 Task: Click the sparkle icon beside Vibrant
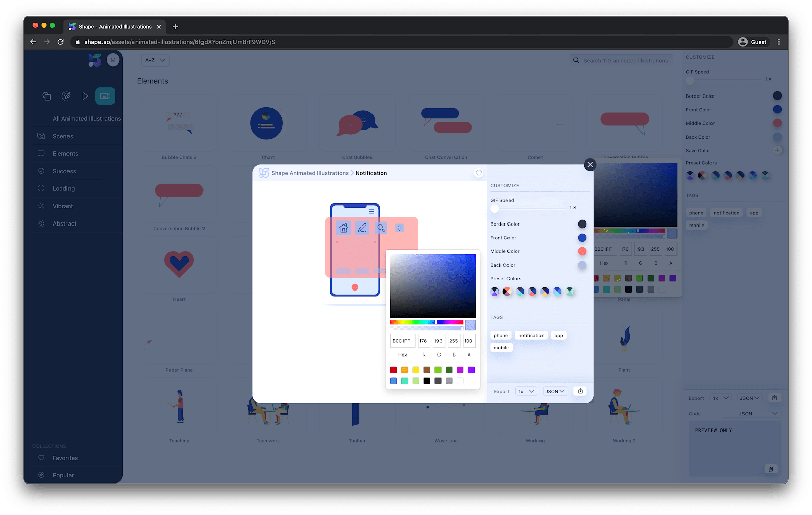pos(41,206)
